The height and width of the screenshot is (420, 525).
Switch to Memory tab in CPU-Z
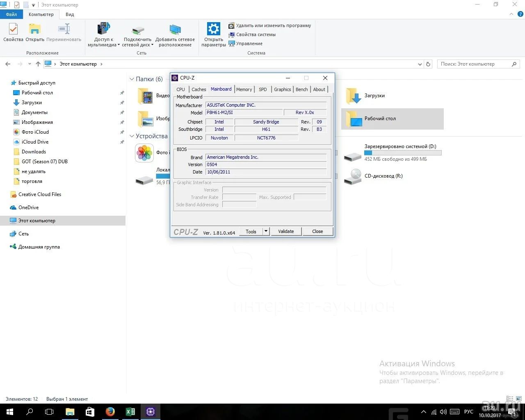[244, 89]
